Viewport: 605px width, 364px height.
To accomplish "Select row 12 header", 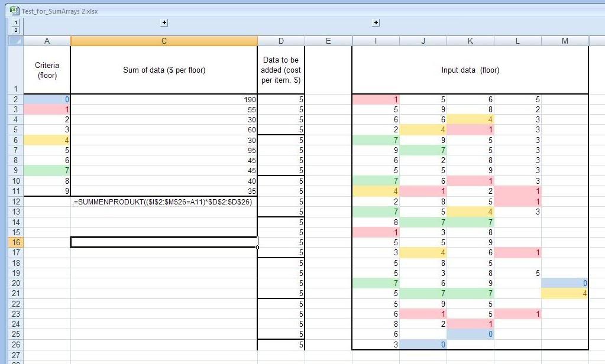I will tap(16, 201).
